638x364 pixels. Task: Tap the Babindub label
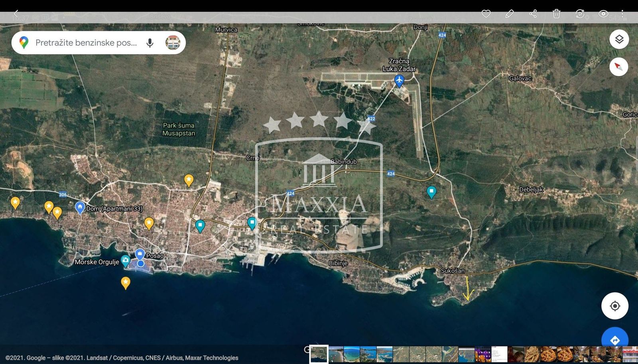click(x=344, y=162)
